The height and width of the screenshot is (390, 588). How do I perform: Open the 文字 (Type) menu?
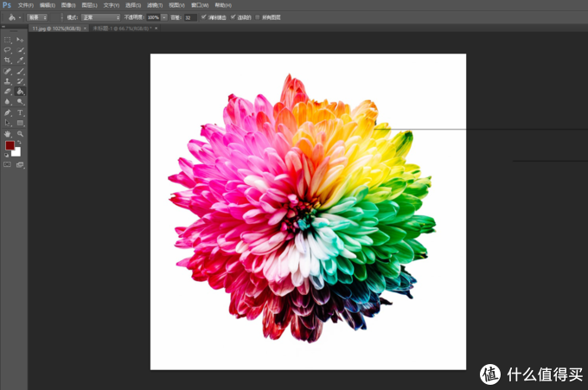112,5
